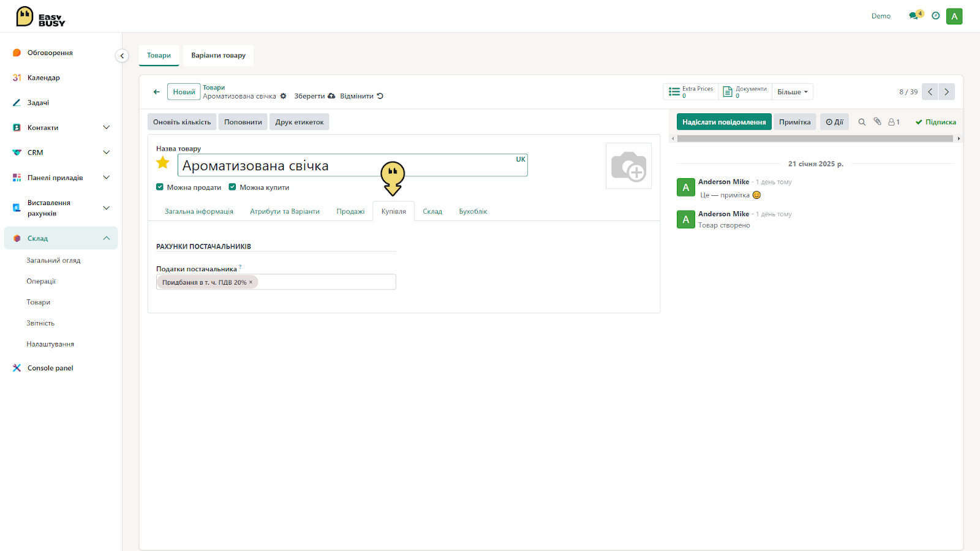Open Звітність under Склад

[40, 323]
